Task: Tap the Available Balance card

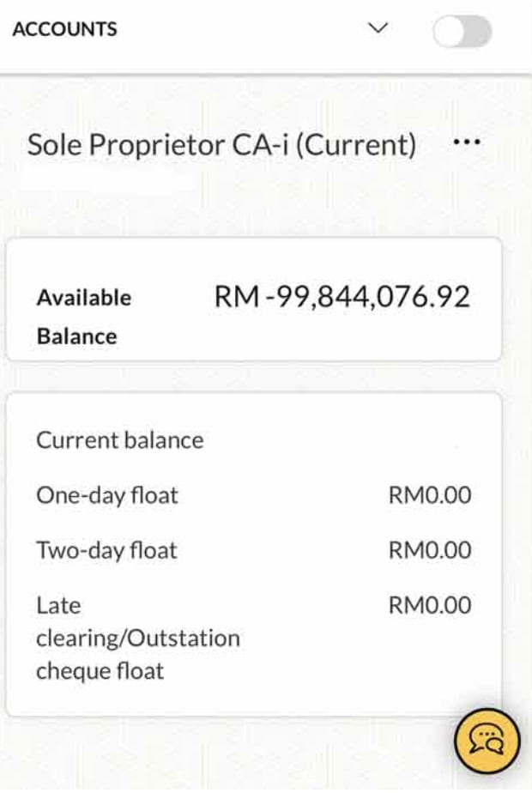Action: pyautogui.click(x=254, y=300)
